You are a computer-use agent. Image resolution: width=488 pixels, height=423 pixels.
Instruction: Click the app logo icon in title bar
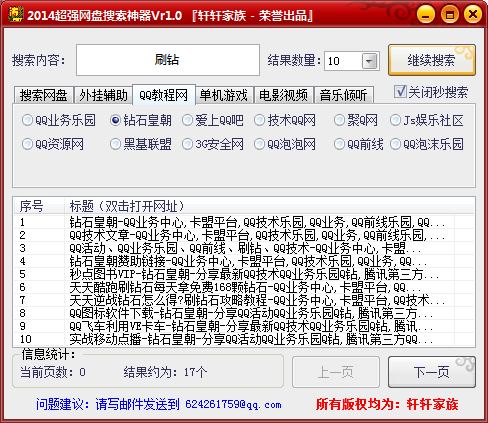coord(15,14)
